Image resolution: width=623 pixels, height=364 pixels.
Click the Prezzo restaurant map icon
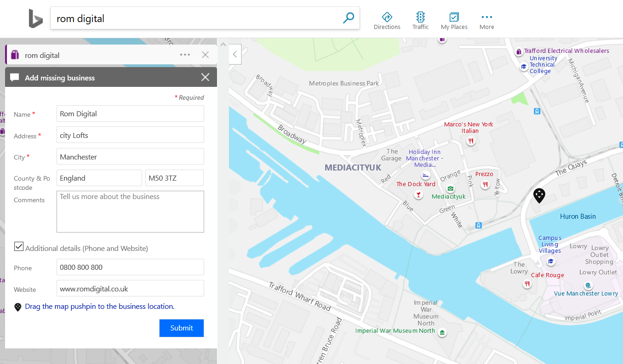pyautogui.click(x=486, y=185)
